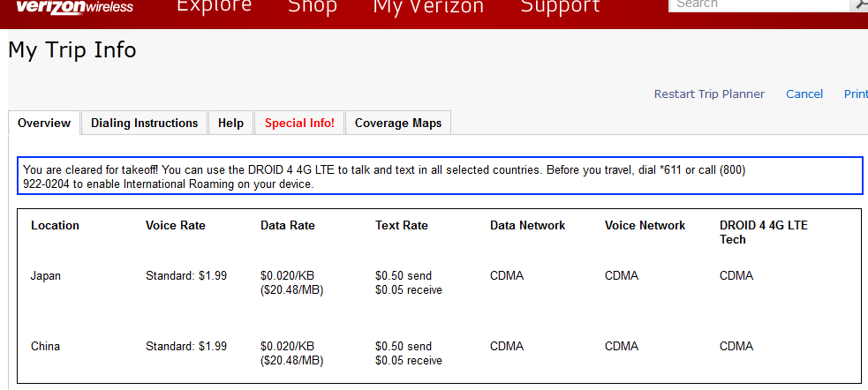This screenshot has width=868, height=390.
Task: Click the My Trip Info heading
Action: [x=72, y=50]
